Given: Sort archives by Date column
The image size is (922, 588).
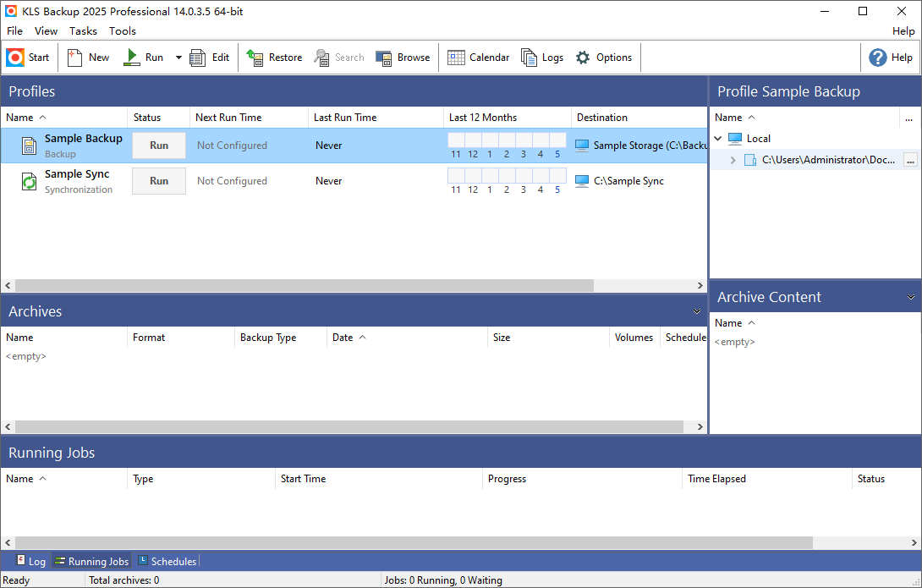Looking at the screenshot, I should (x=407, y=338).
